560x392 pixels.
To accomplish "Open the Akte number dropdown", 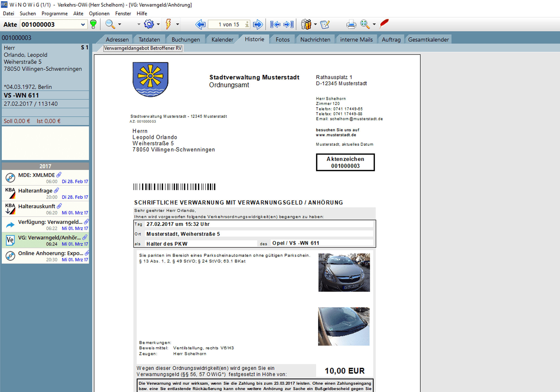I will point(83,25).
